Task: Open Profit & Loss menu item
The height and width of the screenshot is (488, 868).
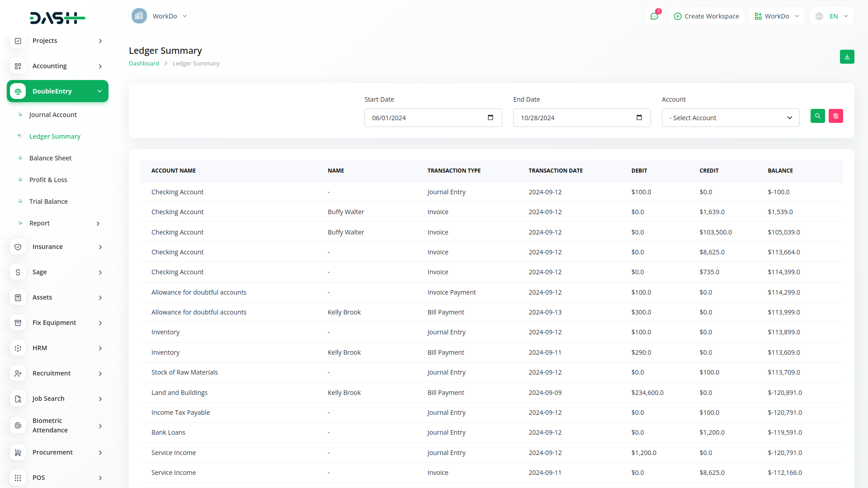Action: (x=48, y=180)
